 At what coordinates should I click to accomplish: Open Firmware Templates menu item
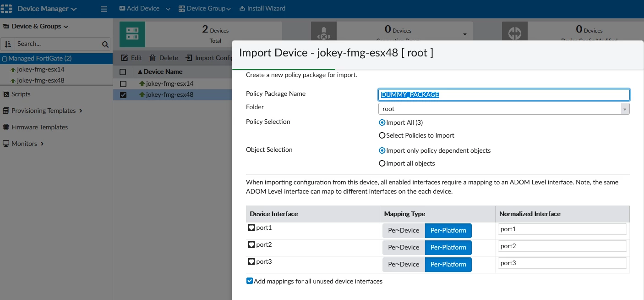click(x=39, y=127)
